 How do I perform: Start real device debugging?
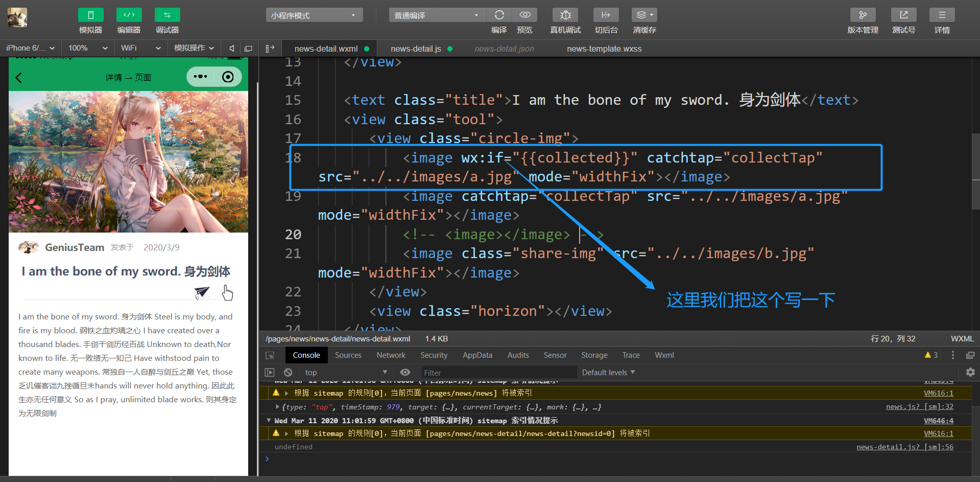[x=565, y=15]
